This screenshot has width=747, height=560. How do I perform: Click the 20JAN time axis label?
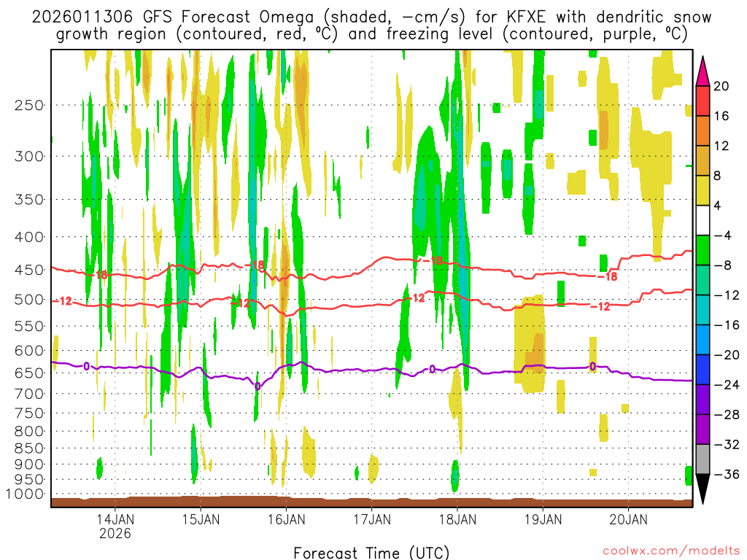click(x=629, y=519)
